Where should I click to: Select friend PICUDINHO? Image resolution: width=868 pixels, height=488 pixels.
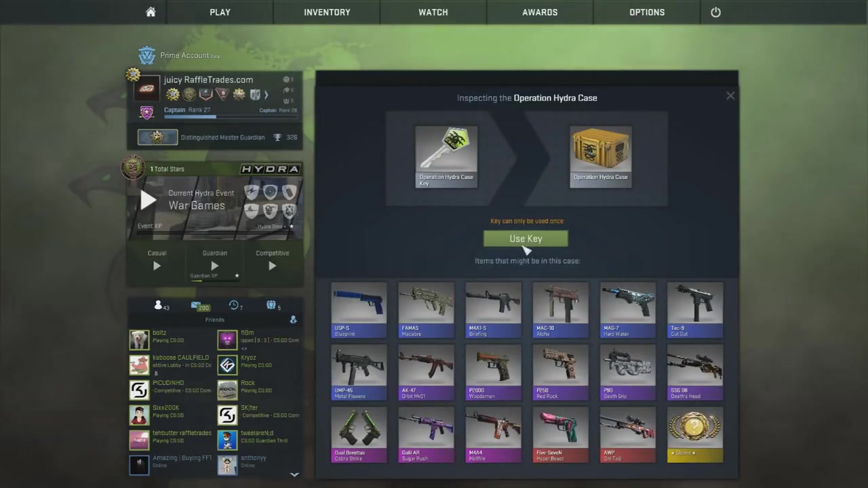[x=171, y=390]
